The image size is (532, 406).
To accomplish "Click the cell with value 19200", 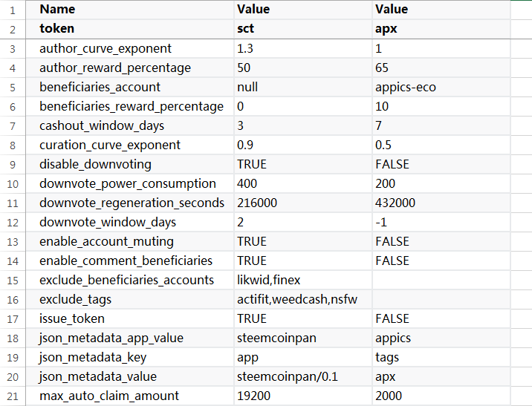I will coord(253,396).
